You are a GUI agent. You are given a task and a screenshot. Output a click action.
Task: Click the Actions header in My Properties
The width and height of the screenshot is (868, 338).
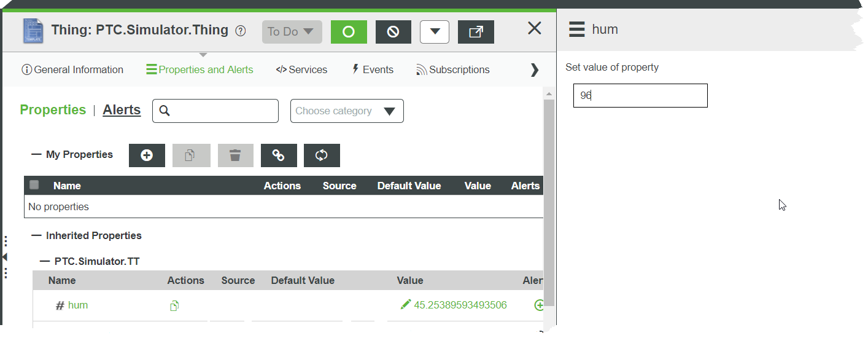pos(282,186)
